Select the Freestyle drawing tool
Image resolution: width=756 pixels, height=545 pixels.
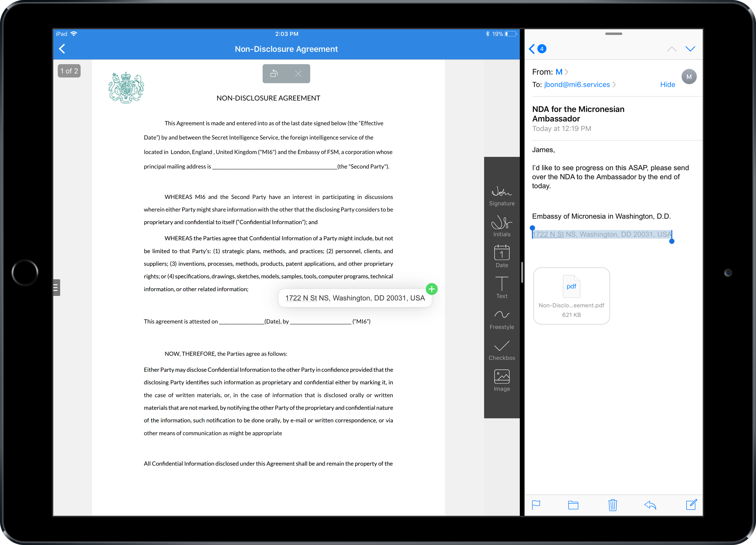click(502, 320)
